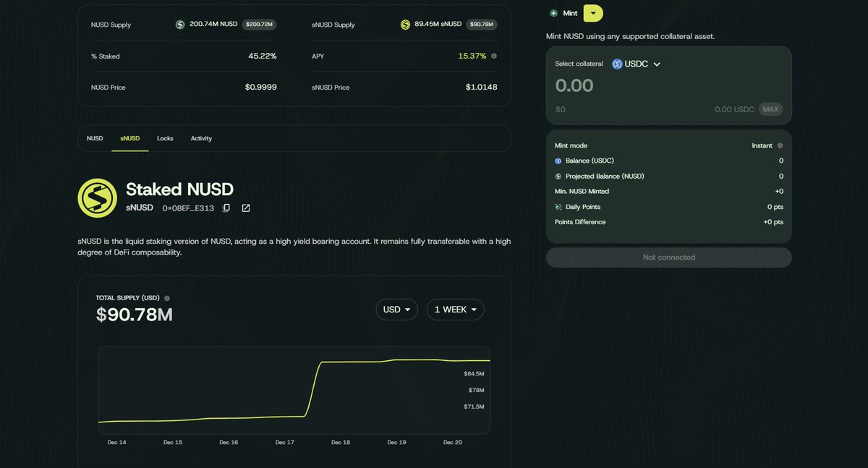
Task: Open the 1 WEEK timeframe dropdown
Action: 454,309
